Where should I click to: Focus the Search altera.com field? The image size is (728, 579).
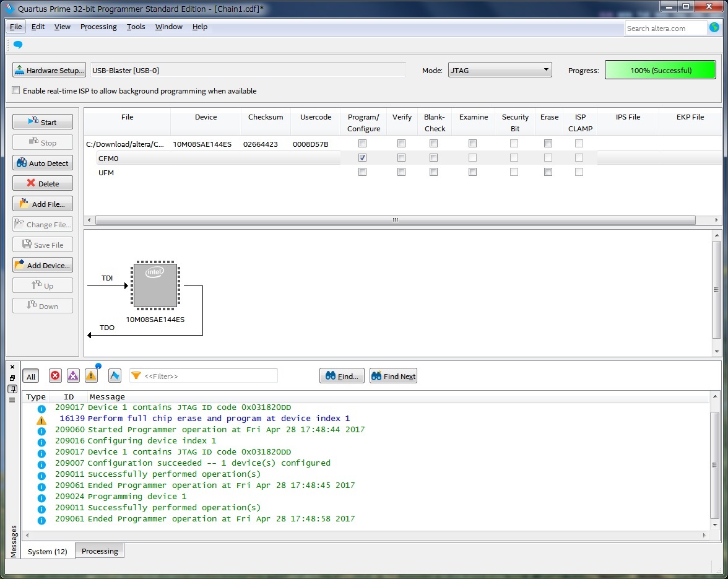tap(665, 28)
